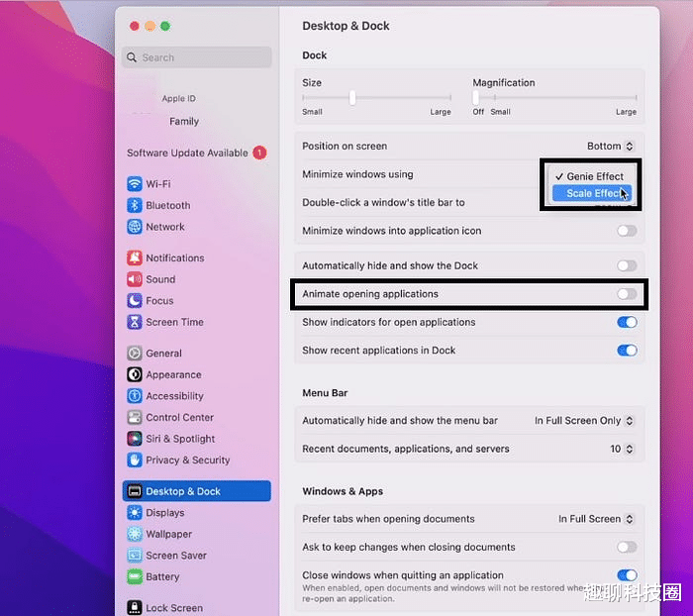Click the Network globe icon
The width and height of the screenshot is (693, 616).
tap(135, 227)
